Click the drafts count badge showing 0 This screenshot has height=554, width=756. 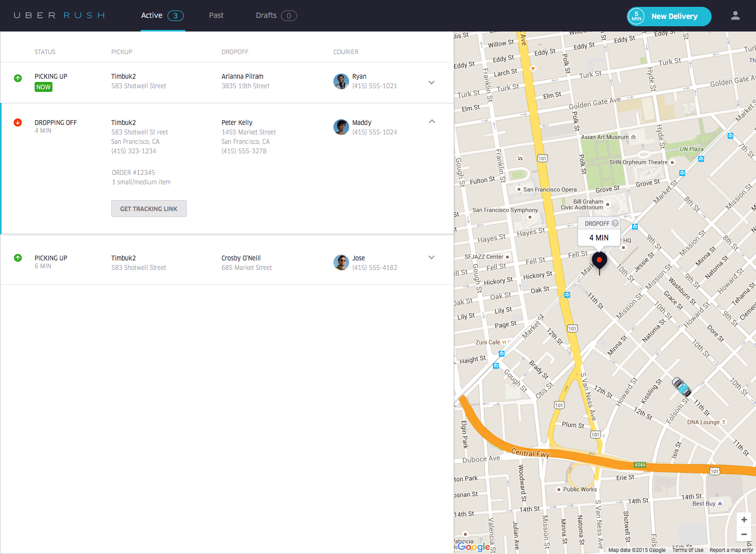289,16
